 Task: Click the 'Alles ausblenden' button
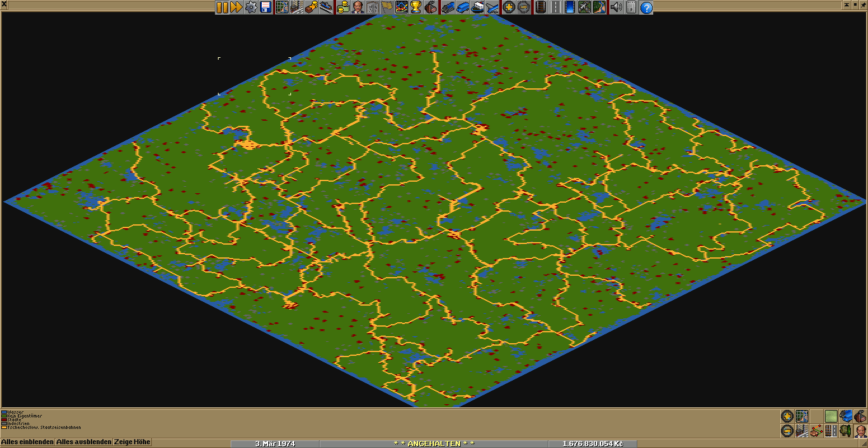point(84,442)
